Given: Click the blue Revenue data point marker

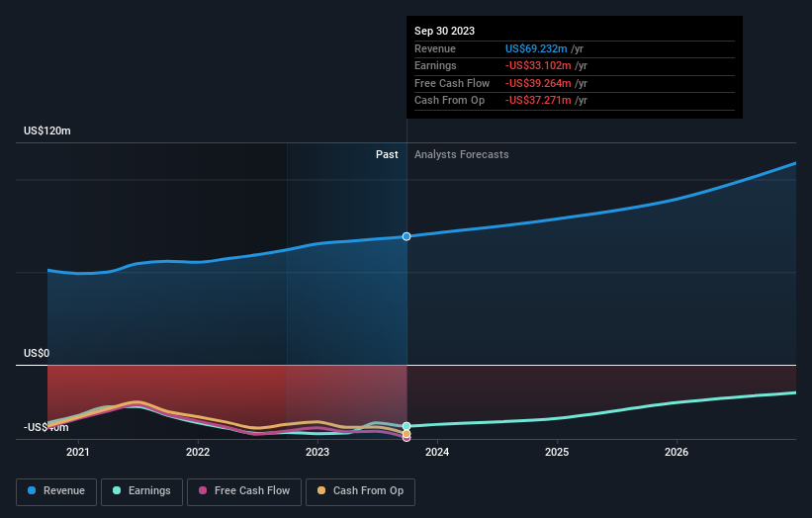Looking at the screenshot, I should (406, 236).
